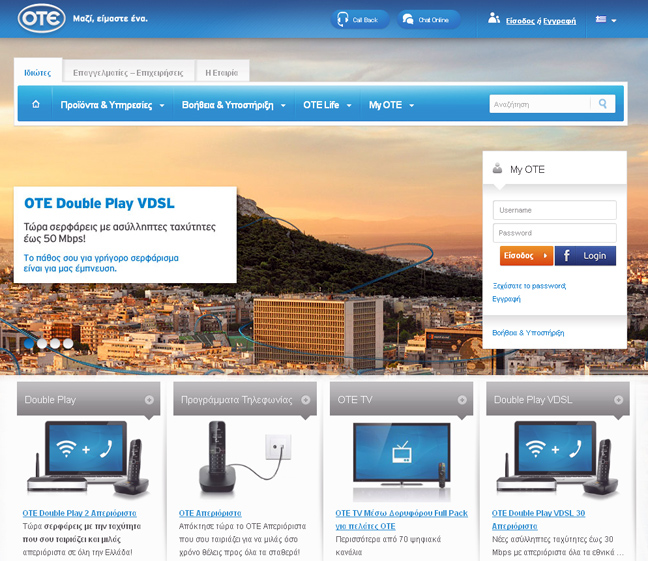Viewport: 648px width, 561px height.
Task: Log in with Facebook Login button
Action: 585,256
